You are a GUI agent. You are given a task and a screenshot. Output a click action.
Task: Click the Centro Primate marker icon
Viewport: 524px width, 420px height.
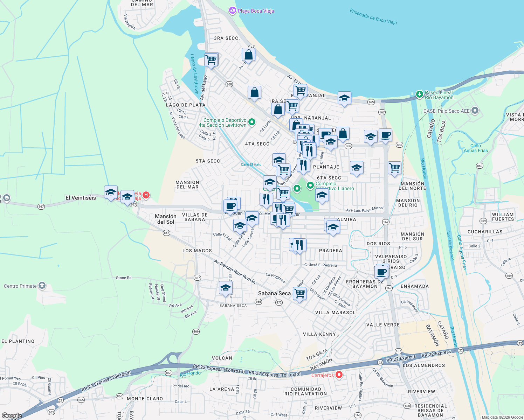42,286
